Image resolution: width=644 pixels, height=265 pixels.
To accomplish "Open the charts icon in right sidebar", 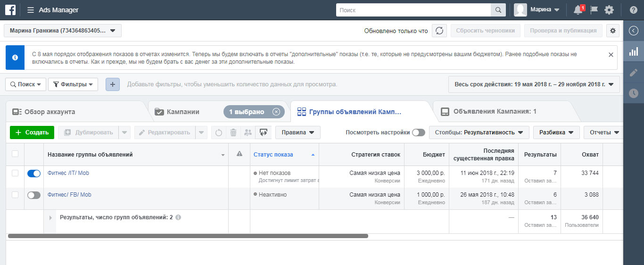I will coord(634,51).
